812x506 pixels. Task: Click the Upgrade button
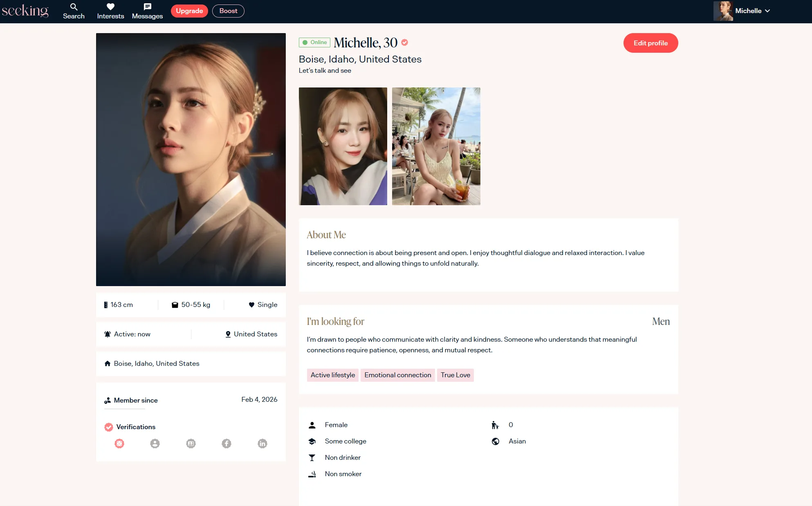tap(189, 11)
